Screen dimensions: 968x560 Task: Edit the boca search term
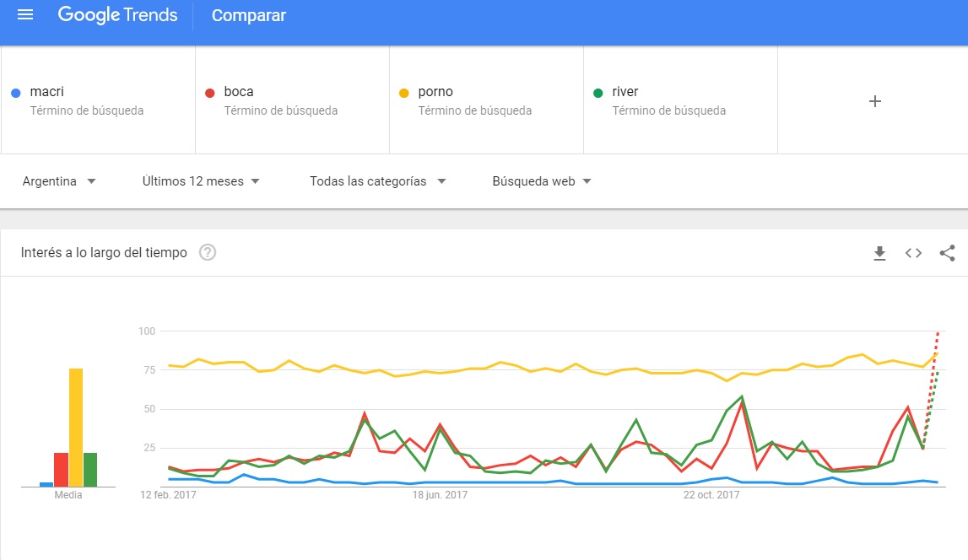pyautogui.click(x=293, y=100)
